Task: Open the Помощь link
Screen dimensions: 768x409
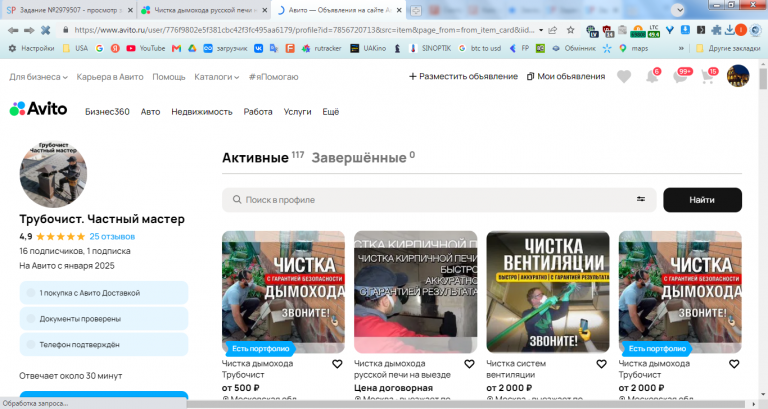Action: pyautogui.click(x=168, y=77)
